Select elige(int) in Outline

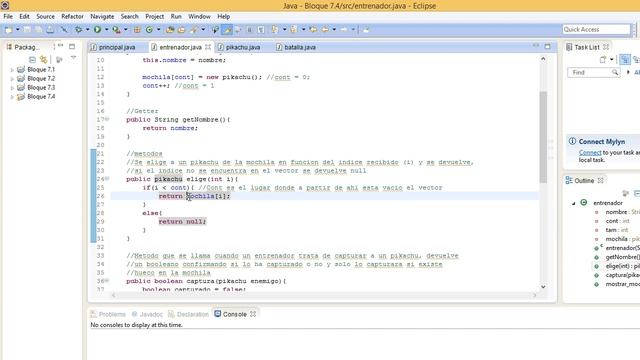tap(622, 266)
